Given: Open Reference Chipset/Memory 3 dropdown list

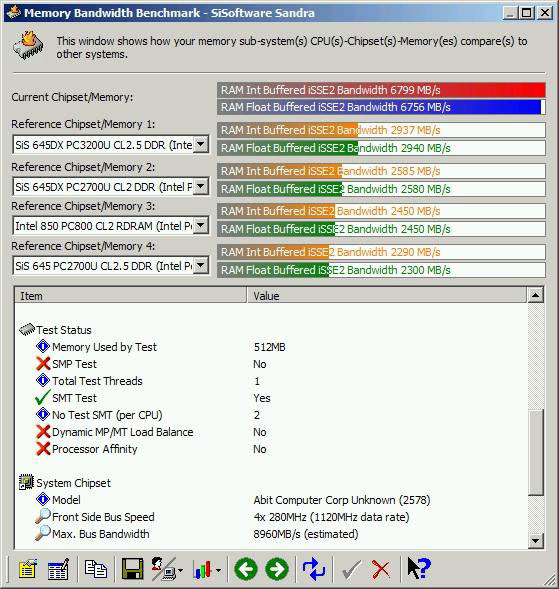Looking at the screenshot, I should point(201,225).
